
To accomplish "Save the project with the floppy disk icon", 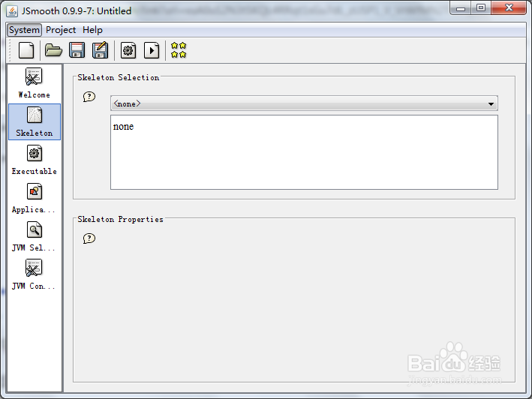I will click(77, 50).
